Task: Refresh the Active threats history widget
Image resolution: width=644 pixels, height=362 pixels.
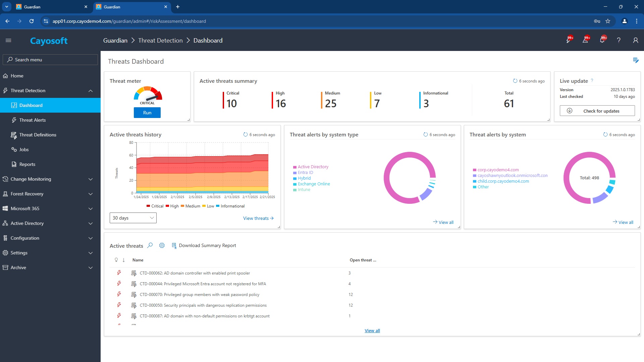Action: (246, 134)
